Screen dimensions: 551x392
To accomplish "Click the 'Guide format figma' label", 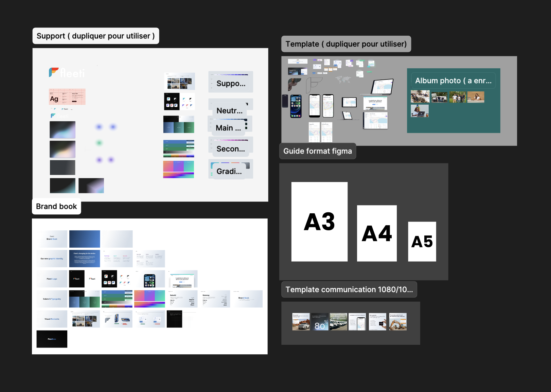I will click(317, 151).
